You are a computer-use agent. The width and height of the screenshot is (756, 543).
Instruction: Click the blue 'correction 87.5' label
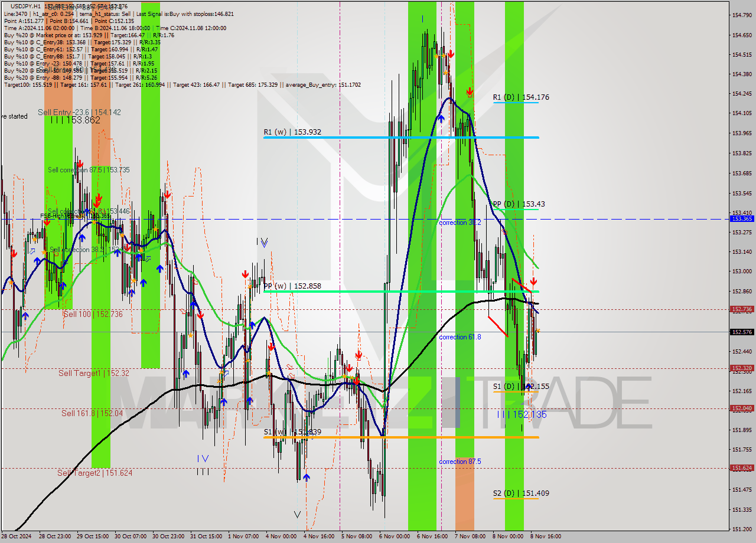pyautogui.click(x=460, y=462)
